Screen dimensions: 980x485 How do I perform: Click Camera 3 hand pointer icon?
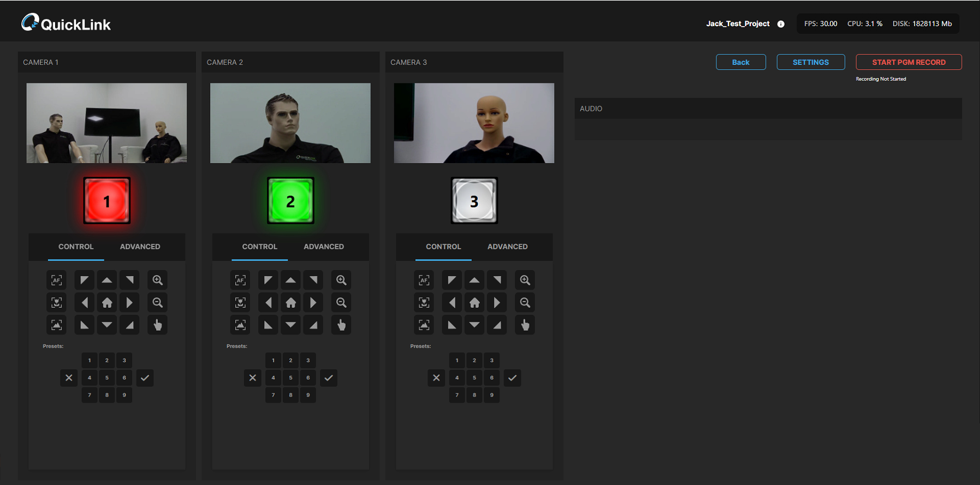click(525, 325)
